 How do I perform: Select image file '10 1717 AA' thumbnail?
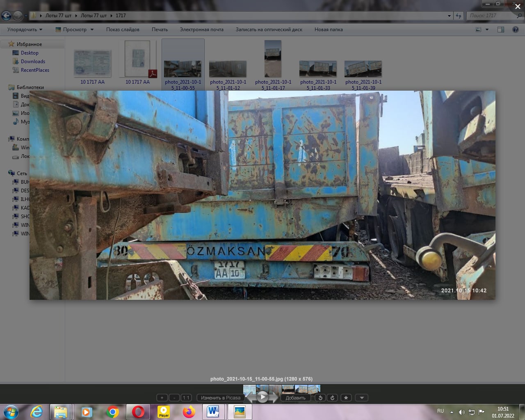92,64
